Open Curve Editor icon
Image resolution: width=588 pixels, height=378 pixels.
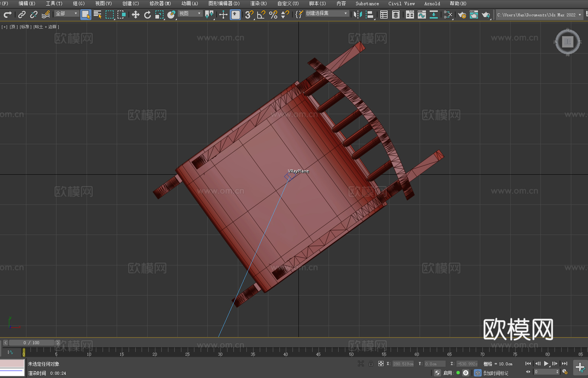[x=422, y=14]
